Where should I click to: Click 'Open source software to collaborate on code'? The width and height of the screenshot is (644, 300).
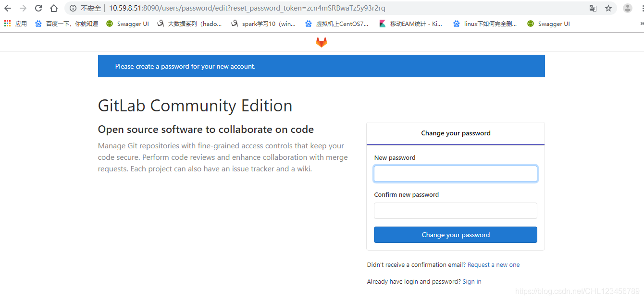point(206,130)
